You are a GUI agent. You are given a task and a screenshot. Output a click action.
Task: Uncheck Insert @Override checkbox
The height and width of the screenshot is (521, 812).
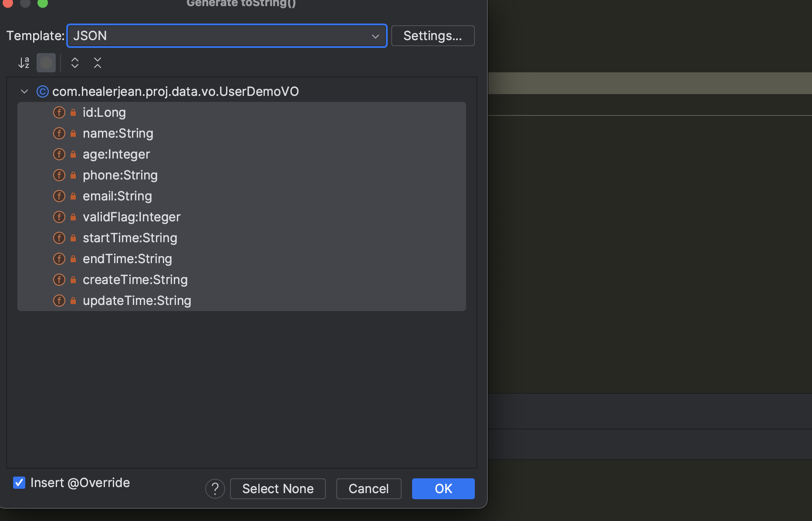coord(19,483)
